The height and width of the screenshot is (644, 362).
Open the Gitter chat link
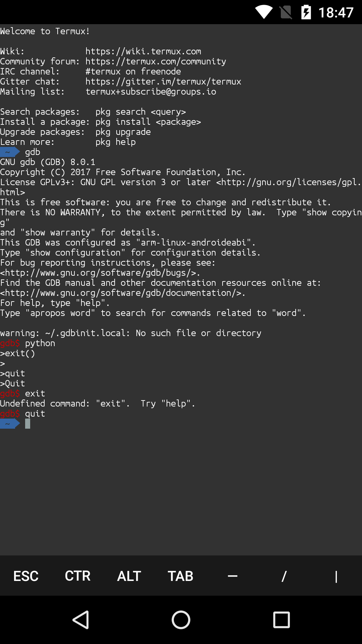coord(163,81)
